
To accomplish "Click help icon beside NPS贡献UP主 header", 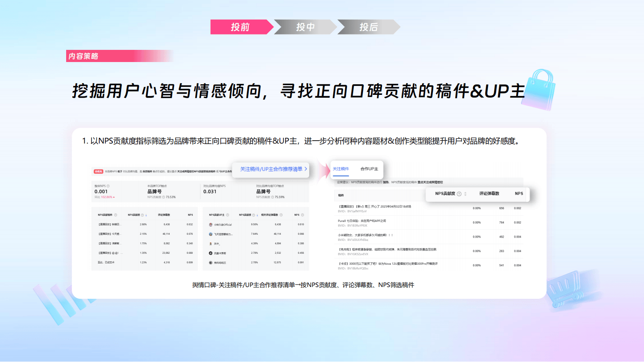I will (227, 215).
